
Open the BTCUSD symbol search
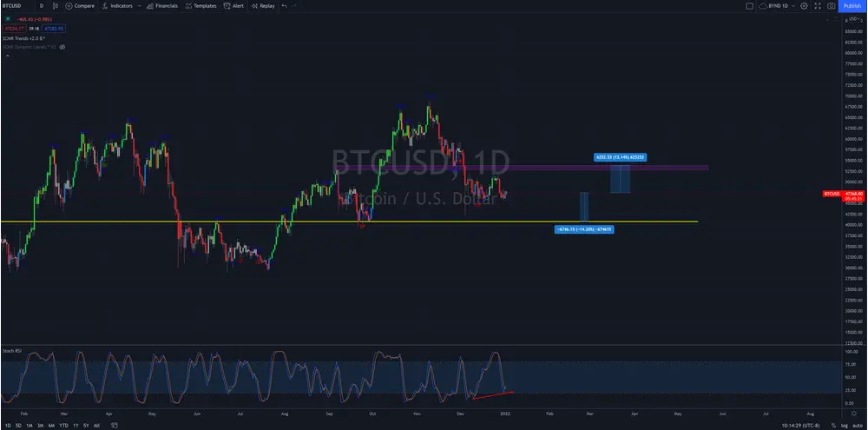11,5
